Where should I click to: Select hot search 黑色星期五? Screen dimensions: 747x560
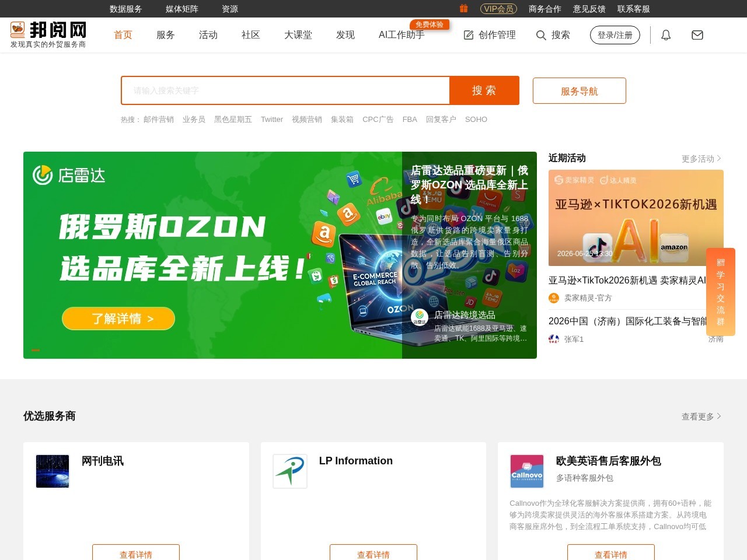pos(233,120)
